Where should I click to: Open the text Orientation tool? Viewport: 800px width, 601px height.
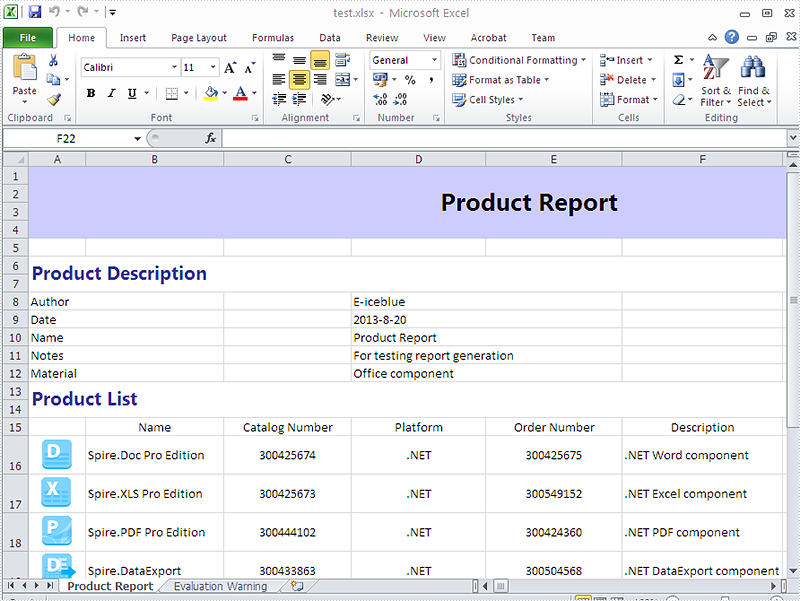[x=327, y=99]
